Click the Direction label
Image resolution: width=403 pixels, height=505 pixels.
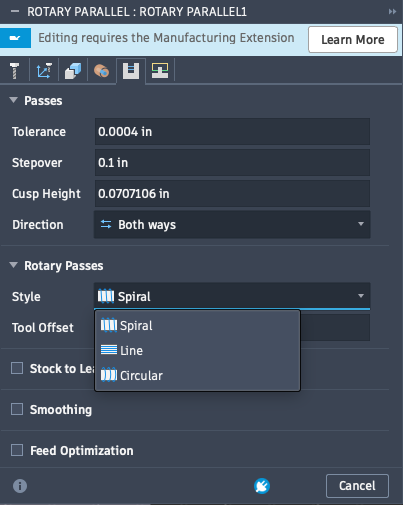pyautogui.click(x=38, y=225)
